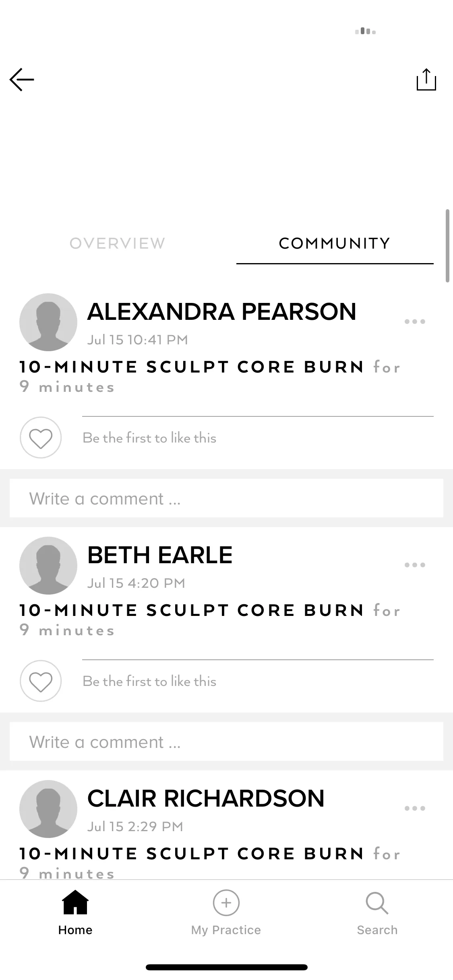Screen dimensions: 453x980
Task: Open Clair Richardson's name link
Action: [x=206, y=799]
